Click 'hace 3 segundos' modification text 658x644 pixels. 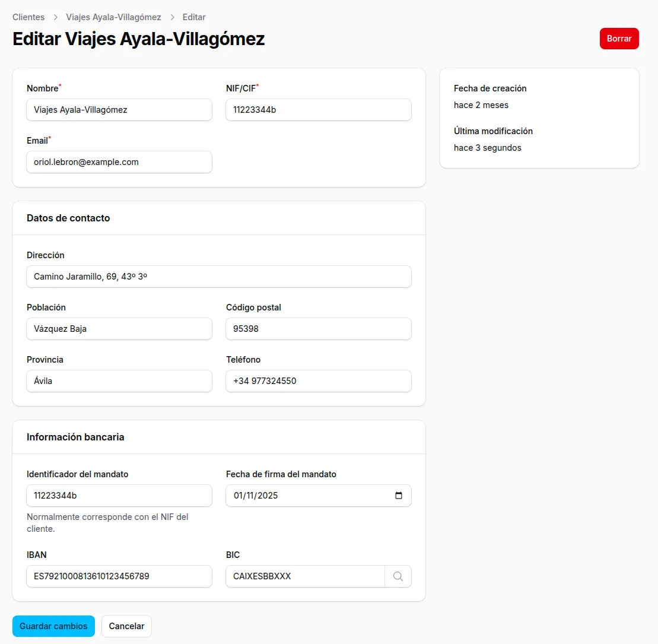coord(487,148)
